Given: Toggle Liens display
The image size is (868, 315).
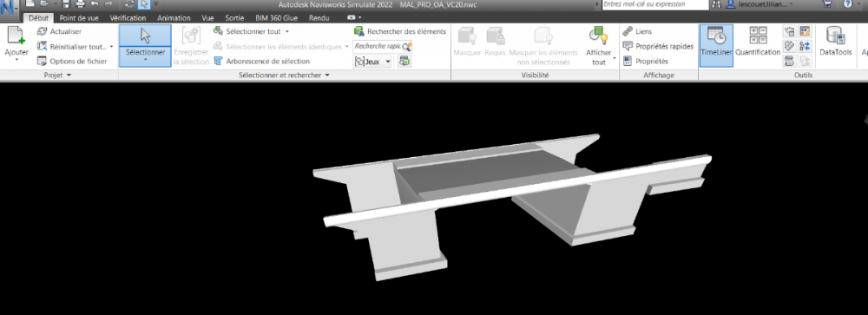Looking at the screenshot, I should click(637, 31).
